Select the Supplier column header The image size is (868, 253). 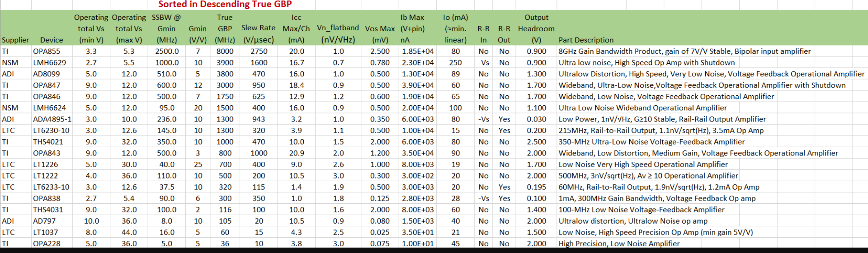click(x=15, y=40)
